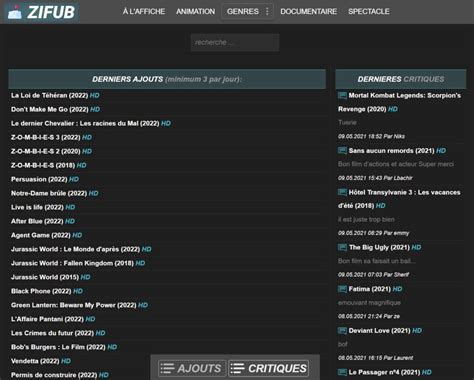The image size is (474, 380).
Task: Open Permis de construire (2022)
Action: 60,376
